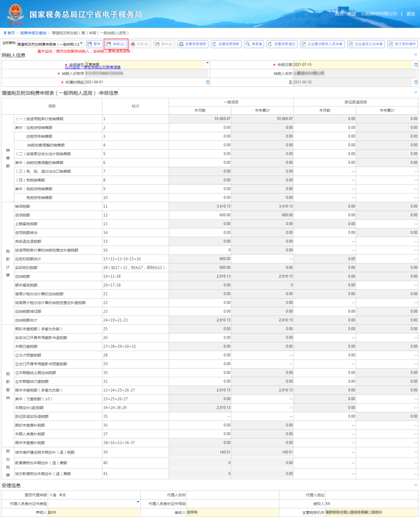
Task: Click the 申报日期 date field
Action: pyautogui.click(x=352, y=65)
